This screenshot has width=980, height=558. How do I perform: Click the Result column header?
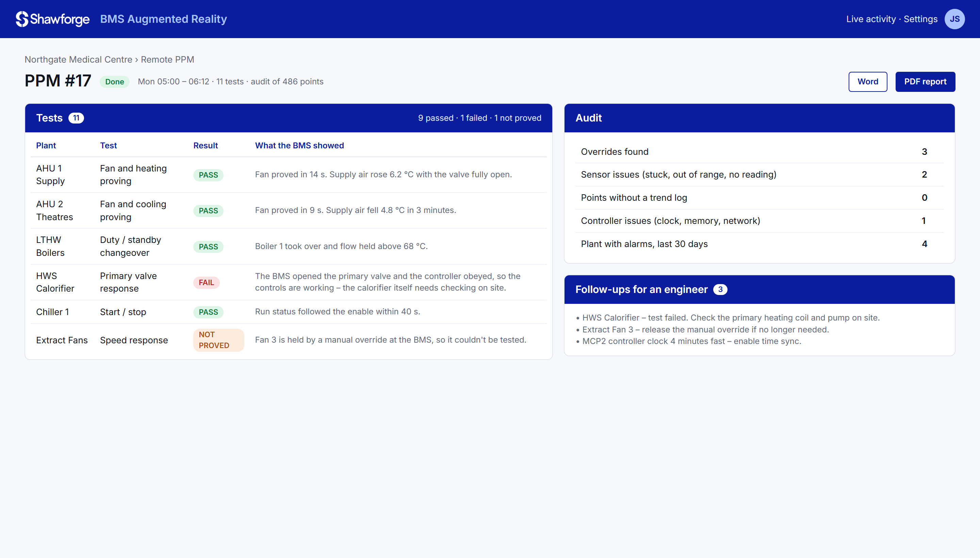point(206,146)
